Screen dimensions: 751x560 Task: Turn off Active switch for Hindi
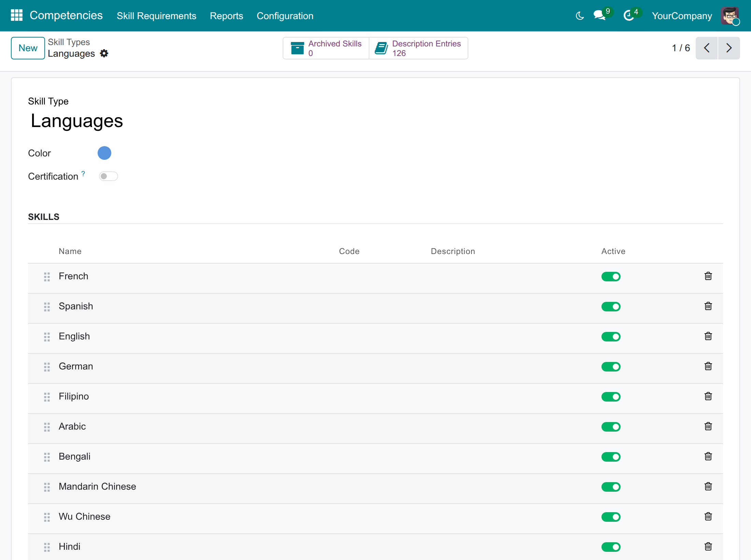click(x=611, y=547)
